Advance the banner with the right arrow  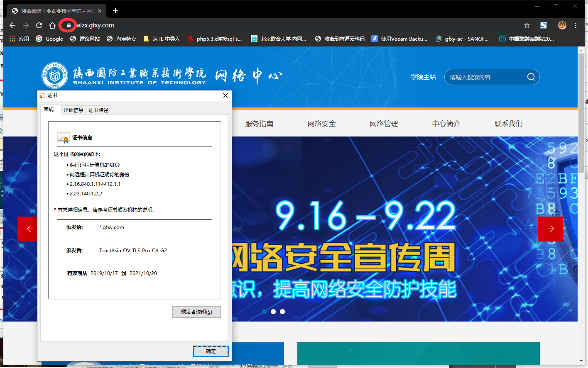click(550, 229)
